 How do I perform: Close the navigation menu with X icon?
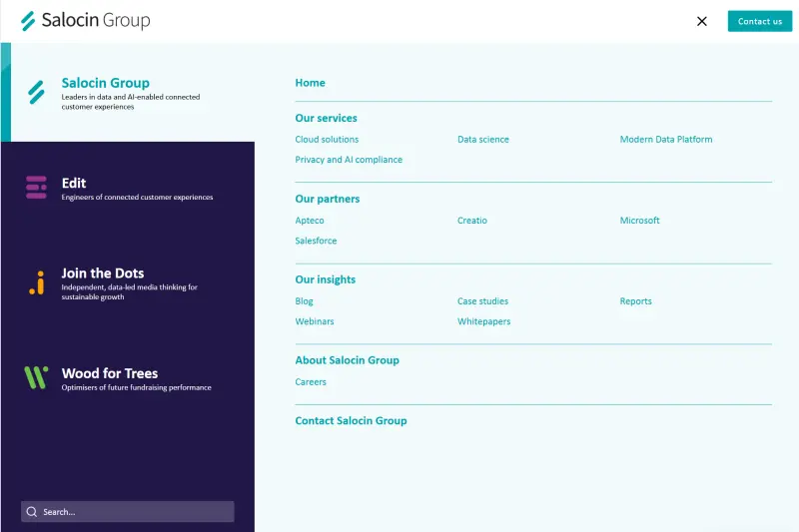[702, 21]
